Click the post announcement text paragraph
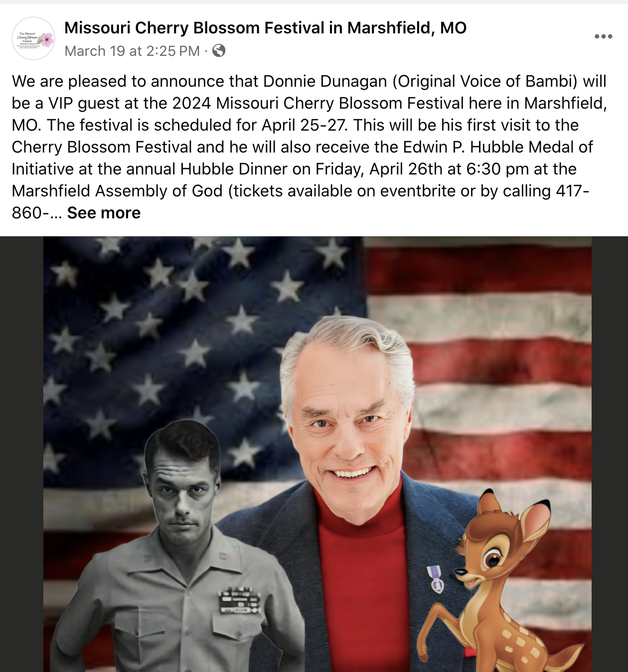 pyautogui.click(x=310, y=147)
